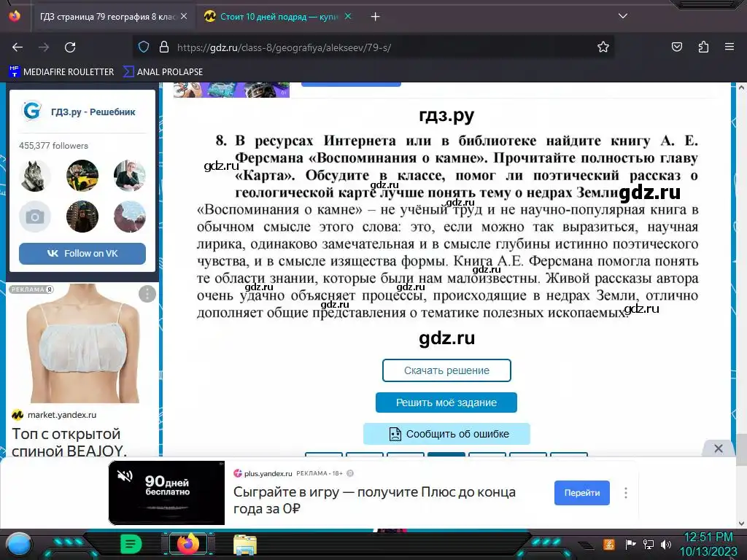Click the site security padlock icon
Screen dimensions: 747x560
(x=164, y=47)
